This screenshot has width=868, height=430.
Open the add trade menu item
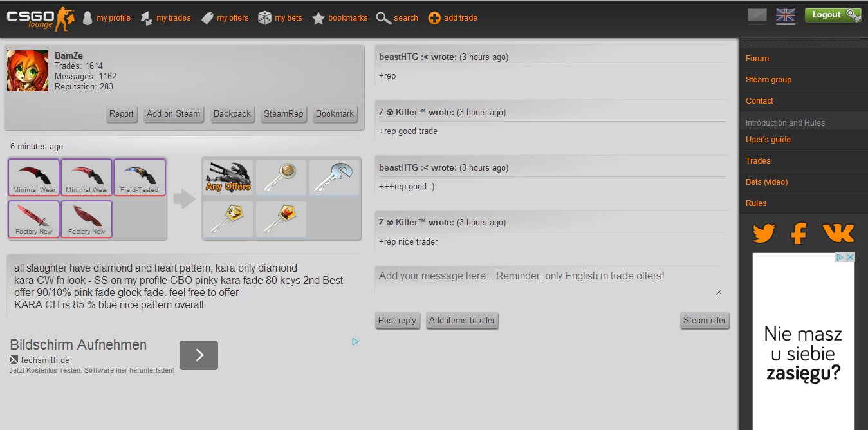pyautogui.click(x=461, y=18)
